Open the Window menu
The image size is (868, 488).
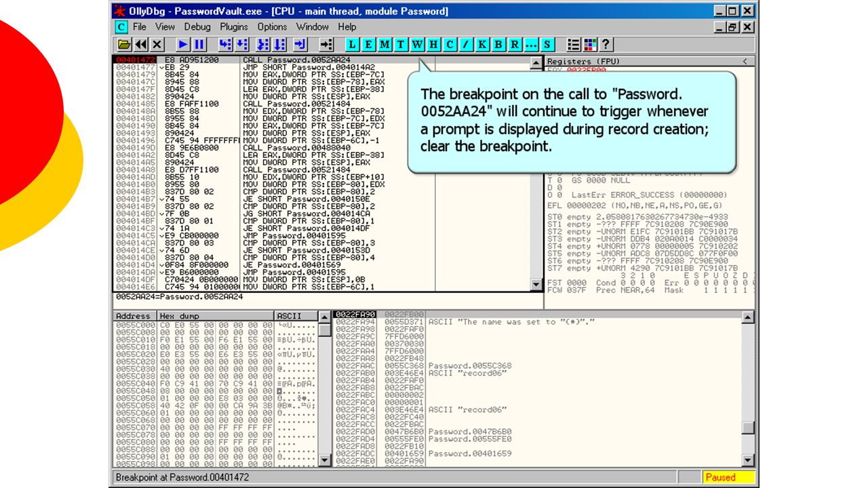[313, 27]
